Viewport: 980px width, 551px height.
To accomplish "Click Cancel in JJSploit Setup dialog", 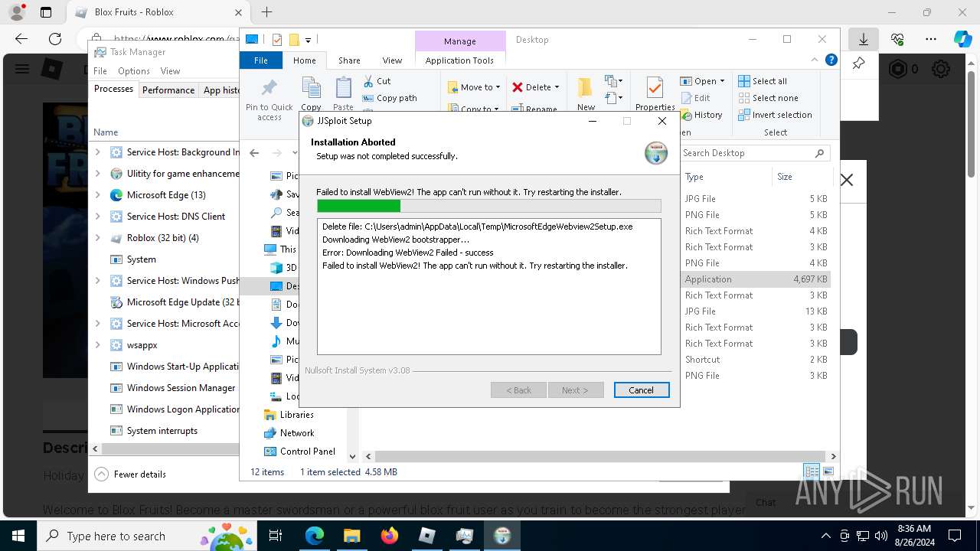I will (x=642, y=390).
